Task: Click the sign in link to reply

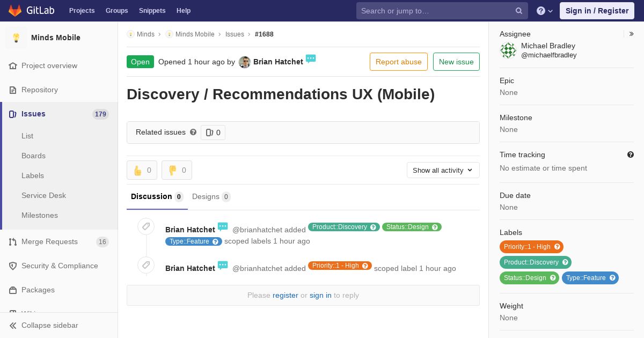Action: click(x=320, y=295)
